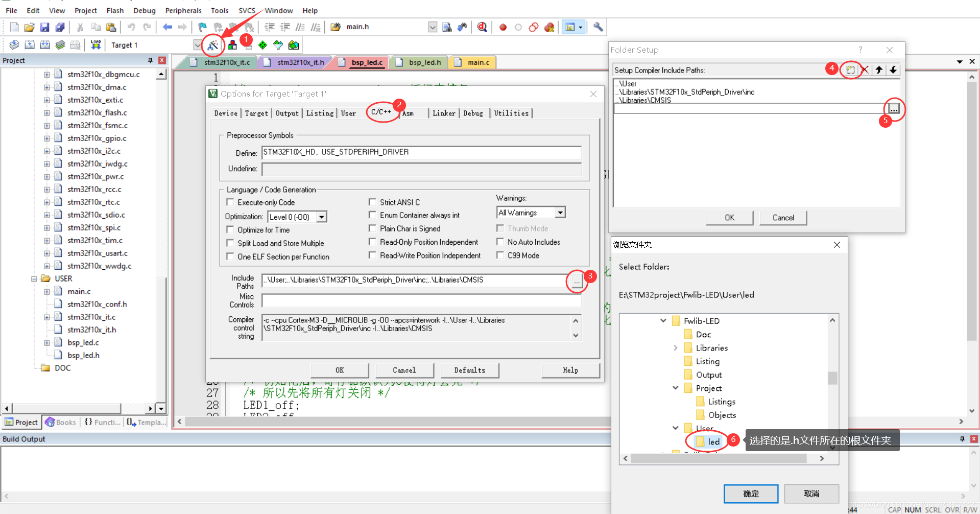Open the Target 1 selection dropdown

click(x=197, y=45)
